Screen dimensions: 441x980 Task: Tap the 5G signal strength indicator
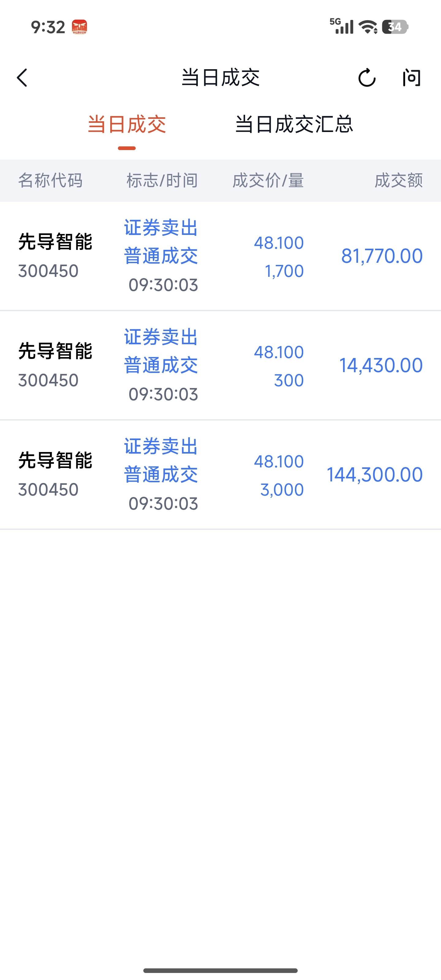pos(341,26)
